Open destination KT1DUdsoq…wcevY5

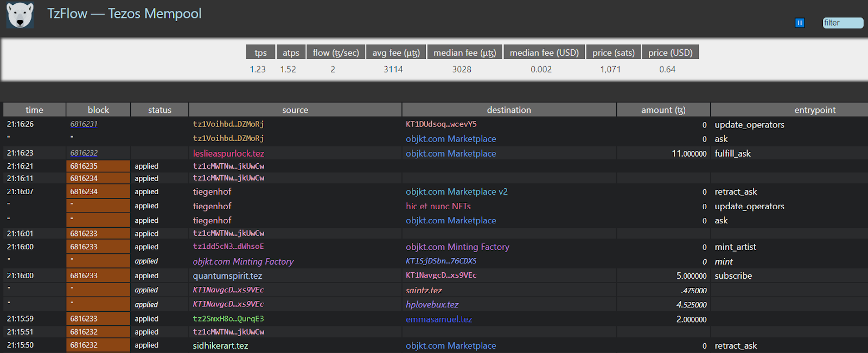pyautogui.click(x=441, y=124)
